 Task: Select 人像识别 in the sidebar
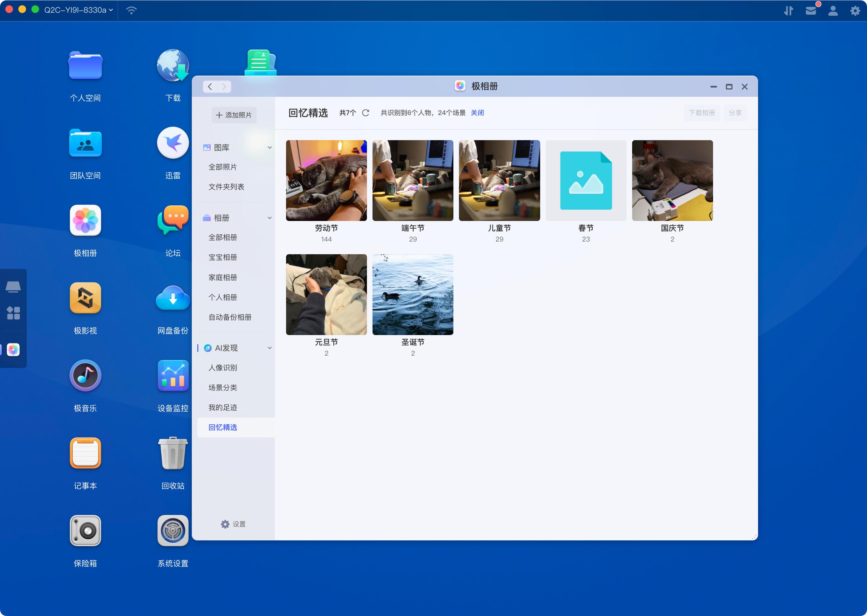point(222,368)
